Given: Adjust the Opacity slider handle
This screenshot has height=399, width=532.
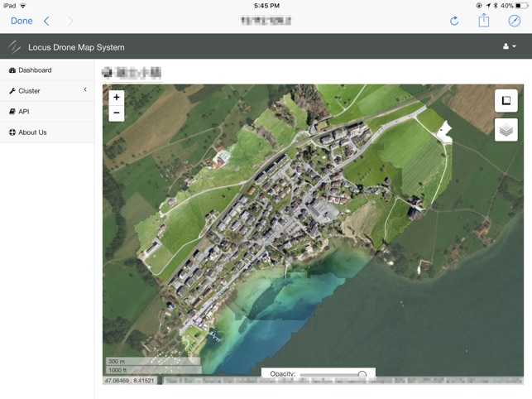Looking at the screenshot, I should [x=362, y=374].
